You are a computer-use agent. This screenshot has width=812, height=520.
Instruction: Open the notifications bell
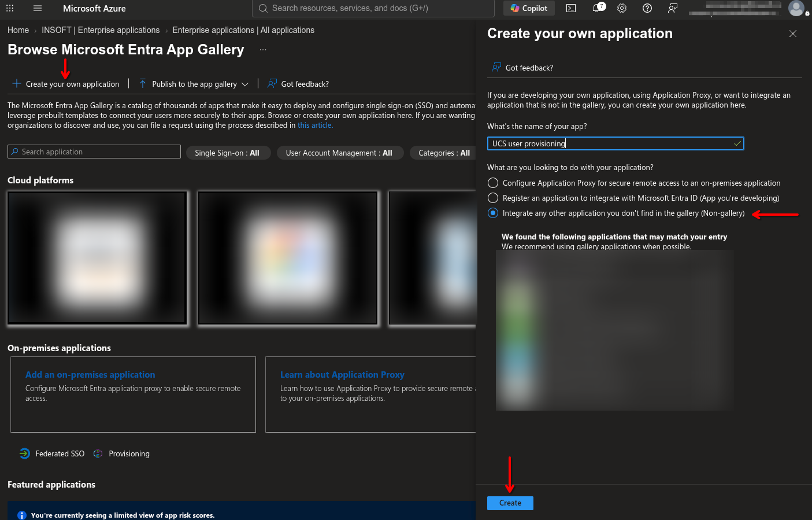coord(598,8)
